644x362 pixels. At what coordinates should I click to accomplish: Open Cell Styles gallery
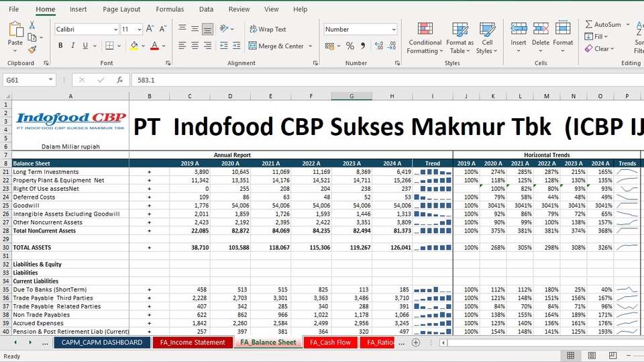(487, 38)
